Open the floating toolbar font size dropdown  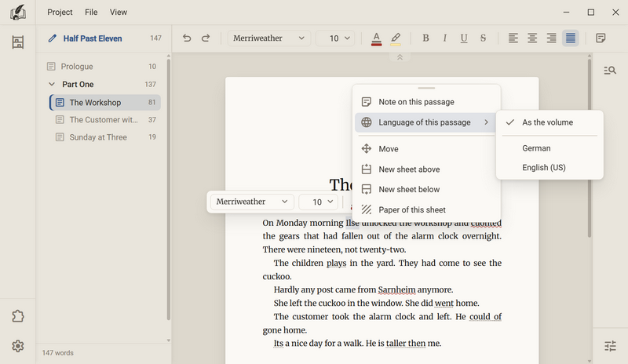point(319,202)
